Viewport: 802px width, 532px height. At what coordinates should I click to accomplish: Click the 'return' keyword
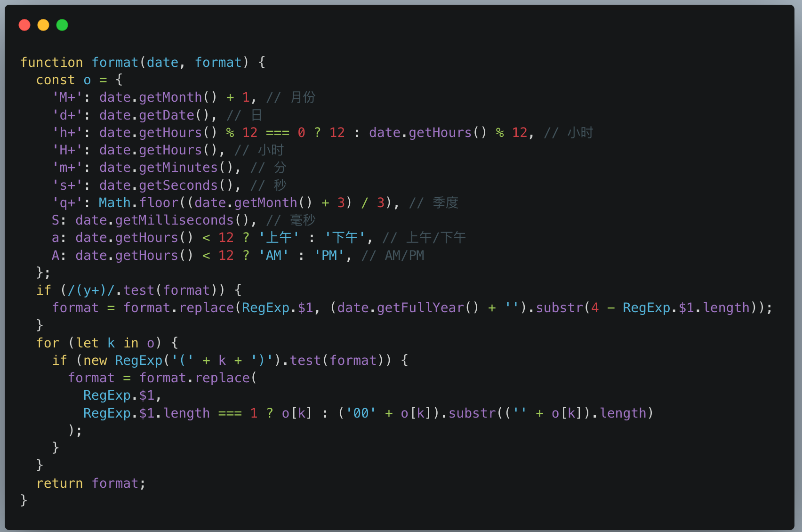(x=60, y=483)
